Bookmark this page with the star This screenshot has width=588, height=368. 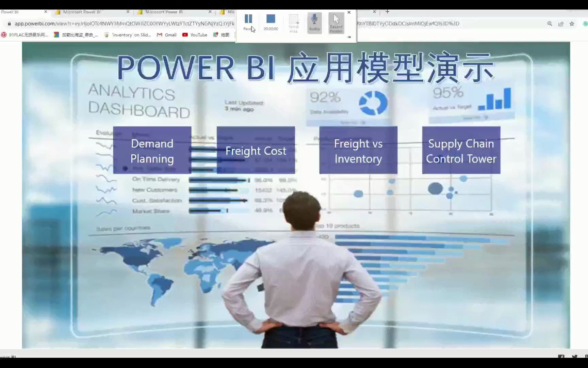point(572,24)
